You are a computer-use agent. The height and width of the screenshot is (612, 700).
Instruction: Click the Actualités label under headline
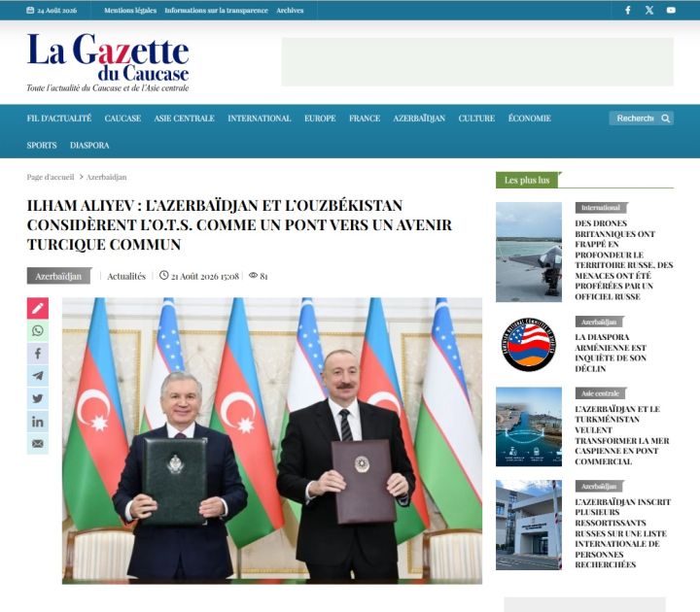126,276
